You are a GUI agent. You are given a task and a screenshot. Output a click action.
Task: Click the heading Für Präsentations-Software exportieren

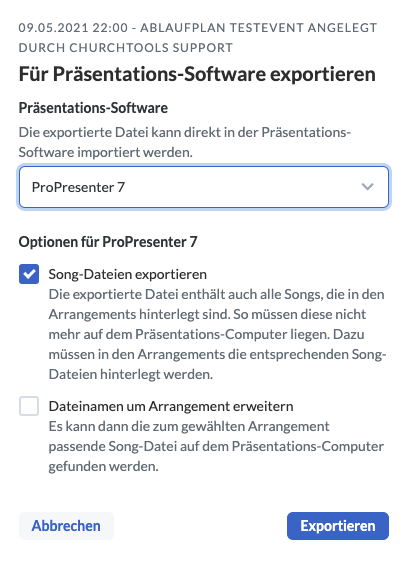pos(197,74)
